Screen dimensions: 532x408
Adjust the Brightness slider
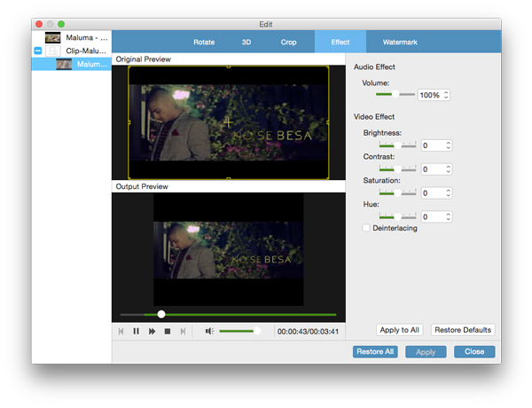pyautogui.click(x=397, y=145)
